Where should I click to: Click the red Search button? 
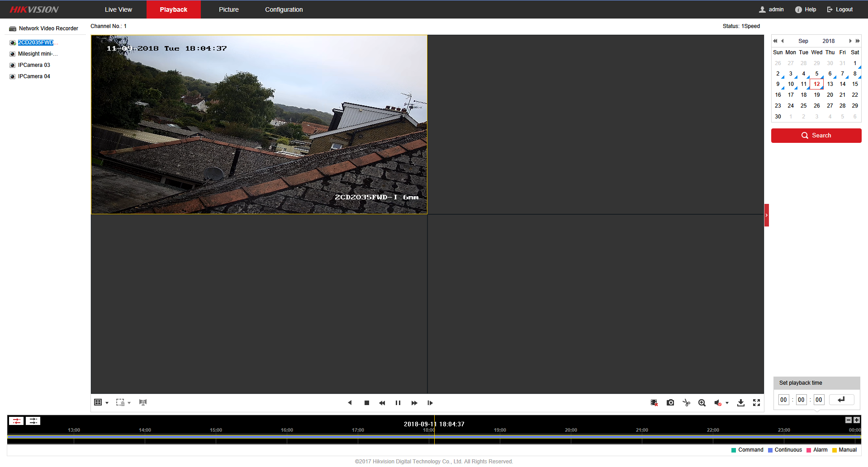click(816, 136)
